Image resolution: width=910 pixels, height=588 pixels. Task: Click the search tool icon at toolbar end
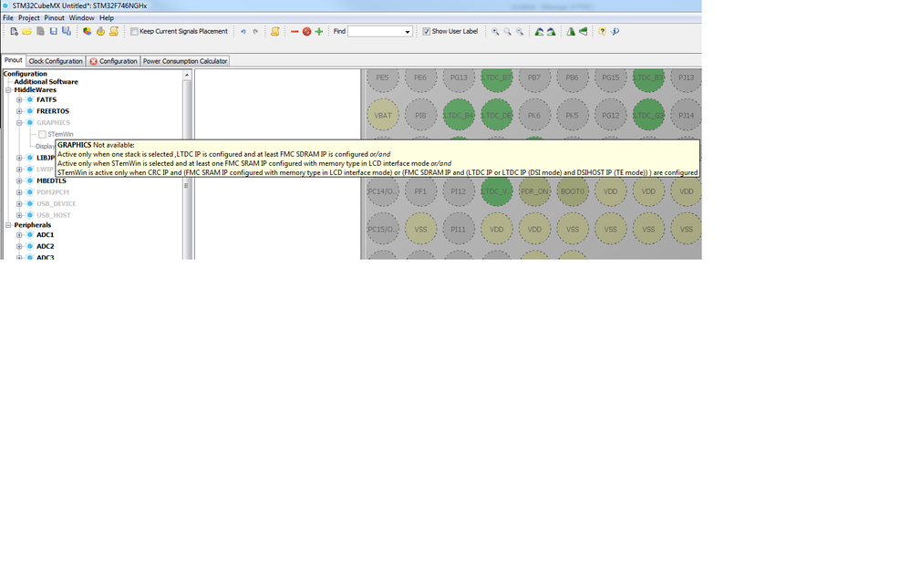615,31
